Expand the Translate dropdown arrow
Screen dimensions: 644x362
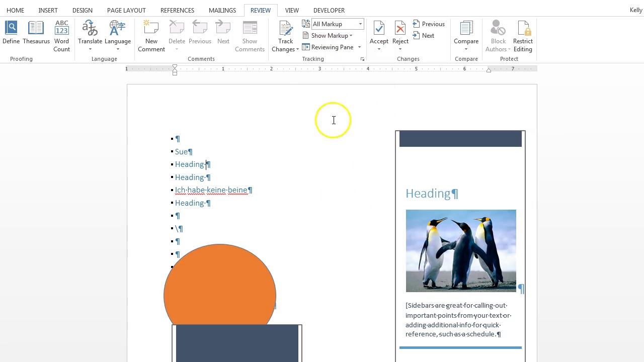point(90,49)
